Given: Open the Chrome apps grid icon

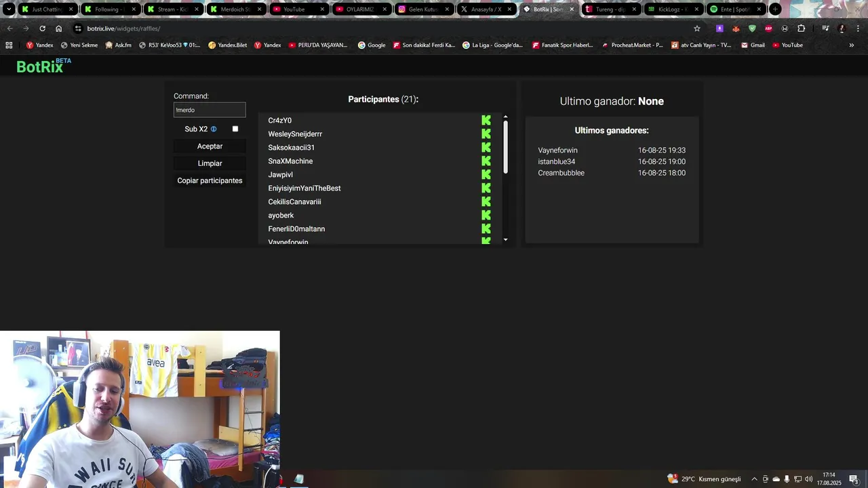Looking at the screenshot, I should click(9, 45).
